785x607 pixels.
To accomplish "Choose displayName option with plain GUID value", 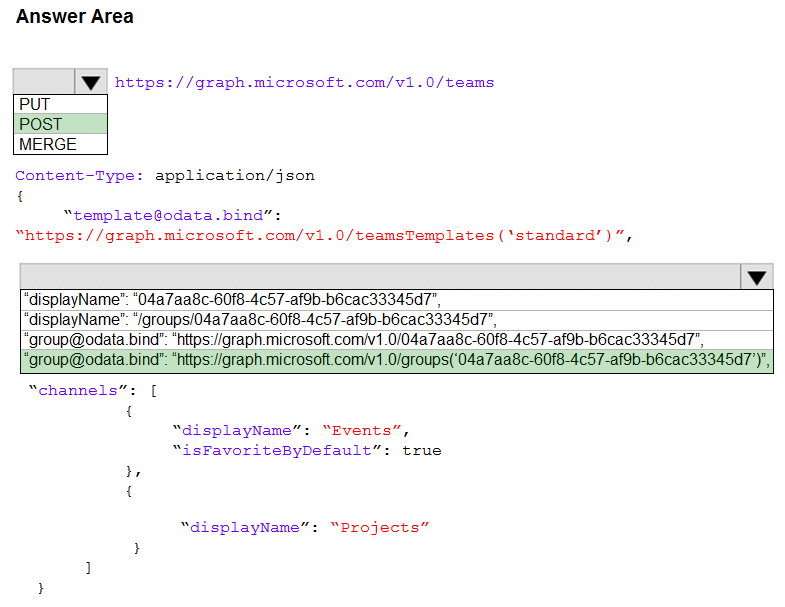I will click(x=397, y=299).
